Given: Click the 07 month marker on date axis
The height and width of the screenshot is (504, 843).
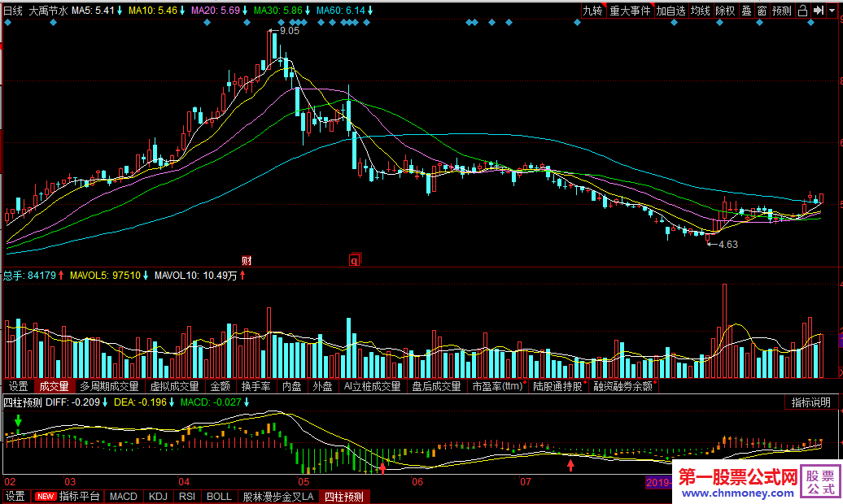Looking at the screenshot, I should [x=526, y=481].
